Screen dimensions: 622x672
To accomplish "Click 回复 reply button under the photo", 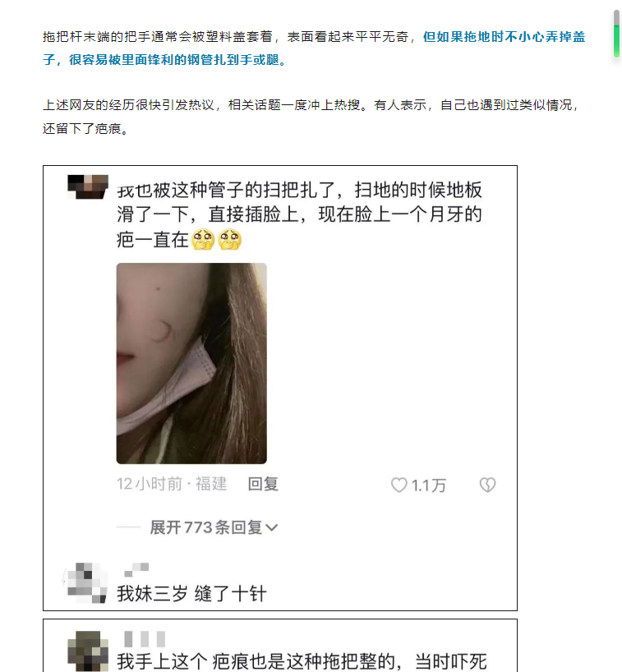I will (x=263, y=485).
